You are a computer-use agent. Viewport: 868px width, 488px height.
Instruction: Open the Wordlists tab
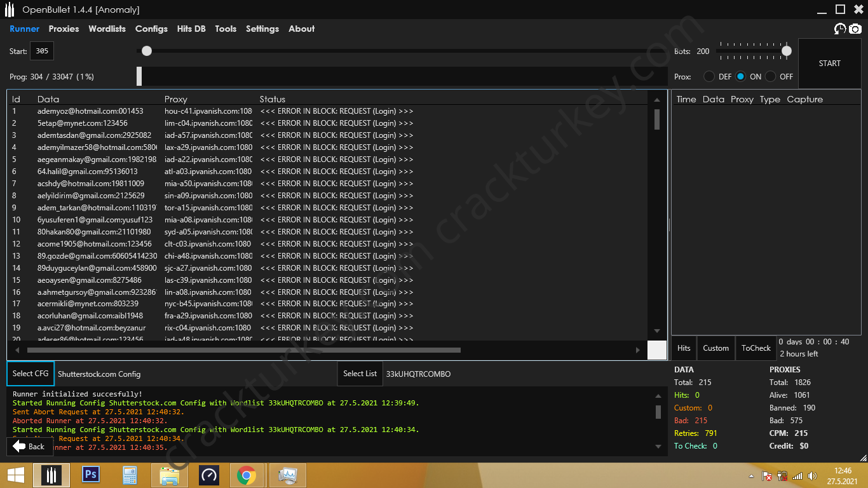(x=107, y=29)
